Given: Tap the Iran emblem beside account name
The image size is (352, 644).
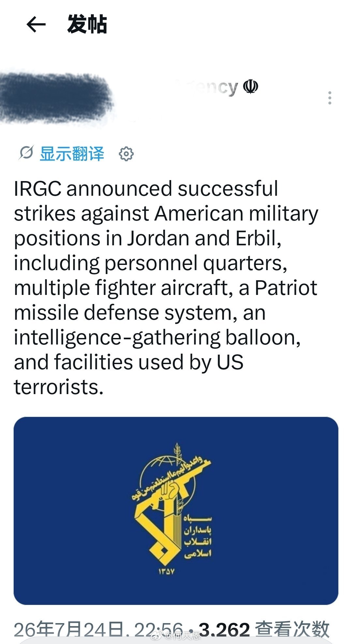Looking at the screenshot, I should (x=251, y=87).
